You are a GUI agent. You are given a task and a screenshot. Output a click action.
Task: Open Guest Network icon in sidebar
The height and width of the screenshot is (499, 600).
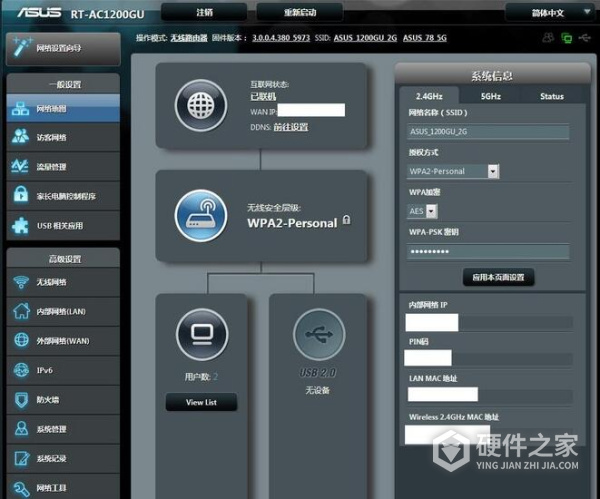tap(20, 137)
